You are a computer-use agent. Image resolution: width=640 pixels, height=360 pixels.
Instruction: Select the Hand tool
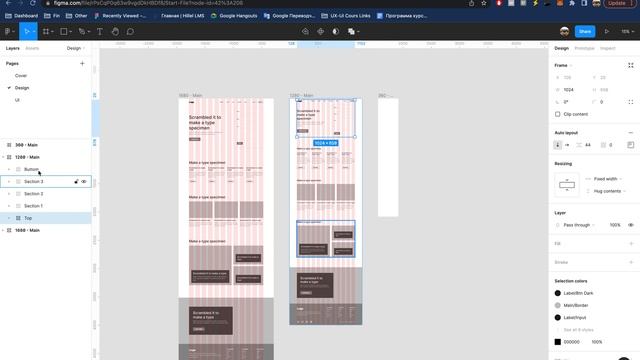(x=116, y=31)
